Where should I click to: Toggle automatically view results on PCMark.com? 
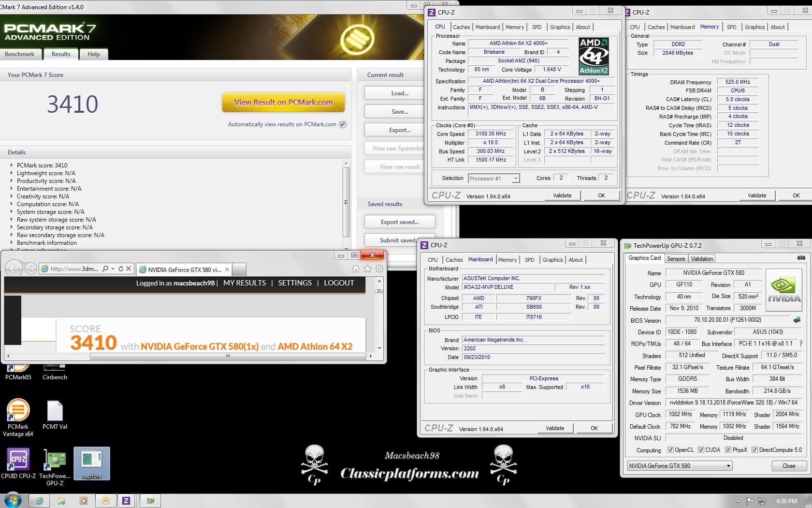pos(343,124)
